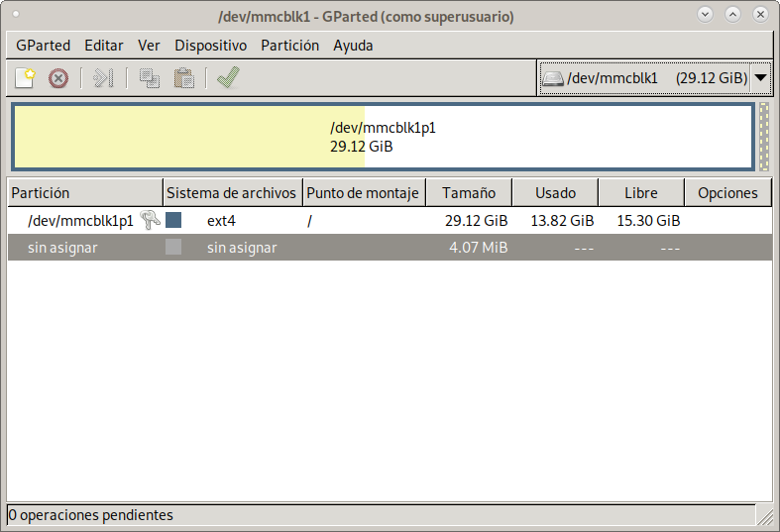Click the / mount point cell
The image size is (780, 532).
tap(309, 220)
